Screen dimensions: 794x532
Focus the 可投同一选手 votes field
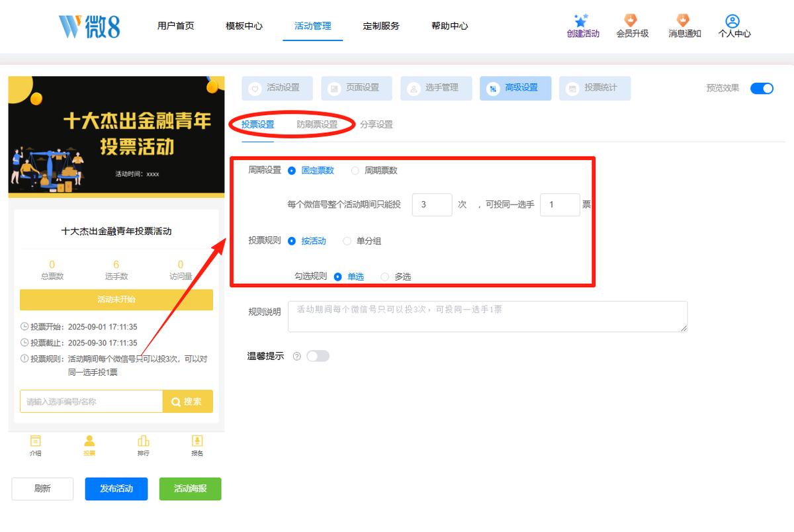pyautogui.click(x=560, y=205)
